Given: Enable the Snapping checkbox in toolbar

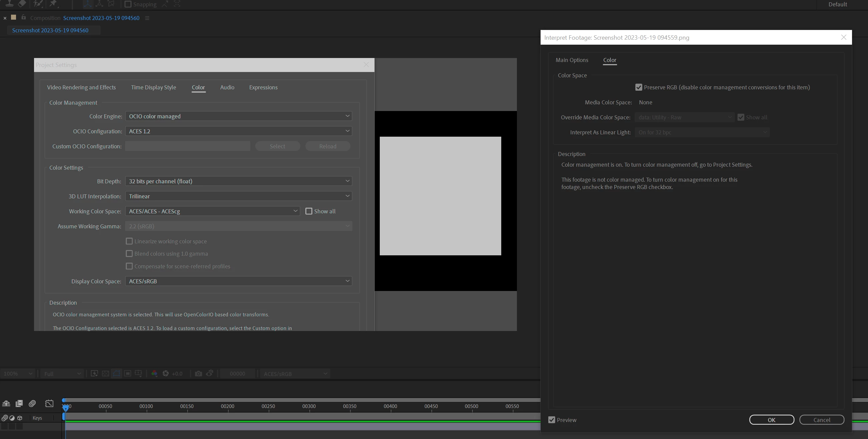Looking at the screenshot, I should [128, 4].
